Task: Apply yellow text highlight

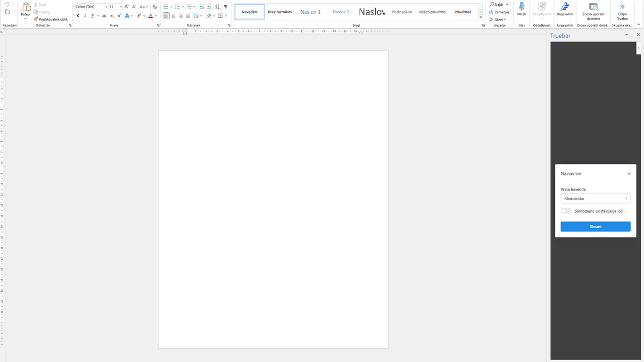Action: click(x=139, y=16)
